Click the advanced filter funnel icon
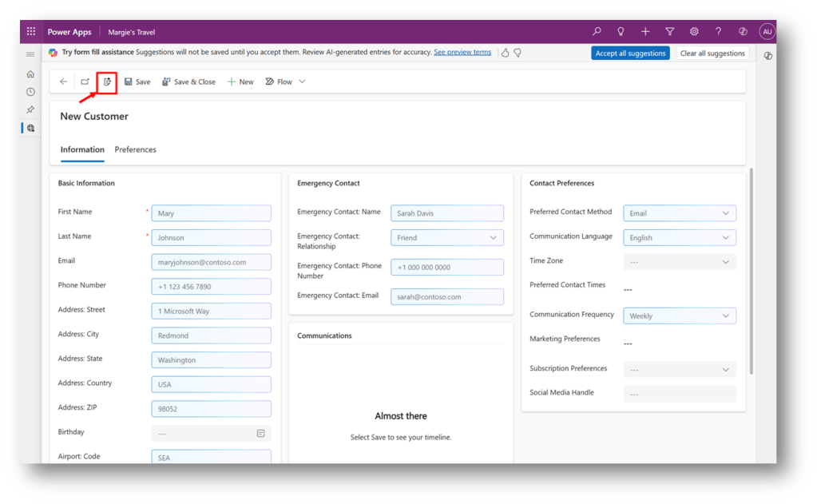This screenshot has height=504, width=817. [x=669, y=32]
